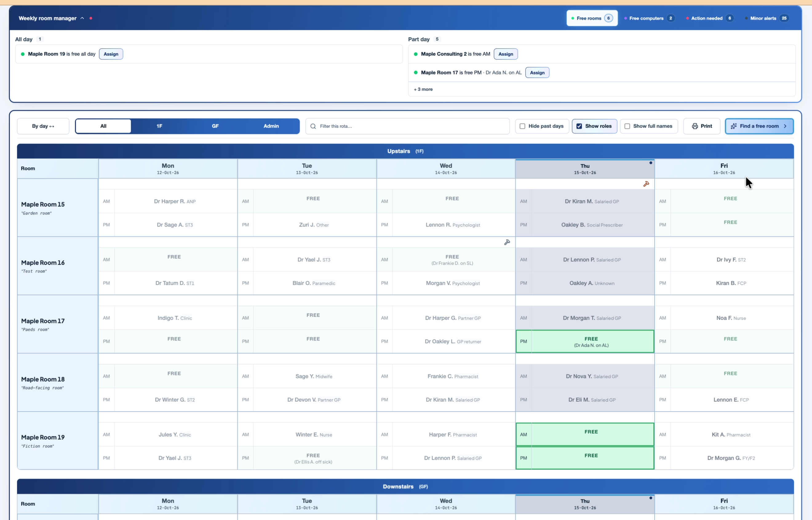812x520 pixels.
Task: Click Dr Morgan G. FY/F2 slot
Action: coord(731,458)
